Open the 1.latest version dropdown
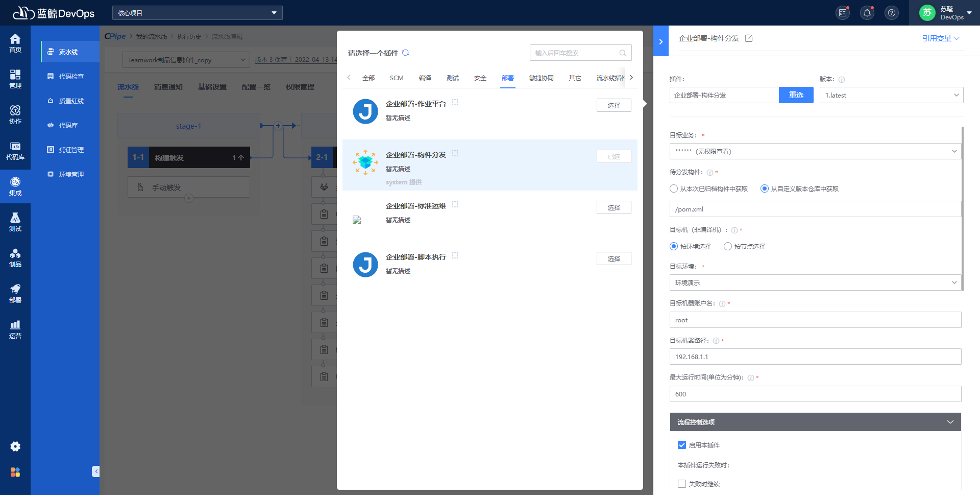This screenshot has height=495, width=980. point(891,95)
